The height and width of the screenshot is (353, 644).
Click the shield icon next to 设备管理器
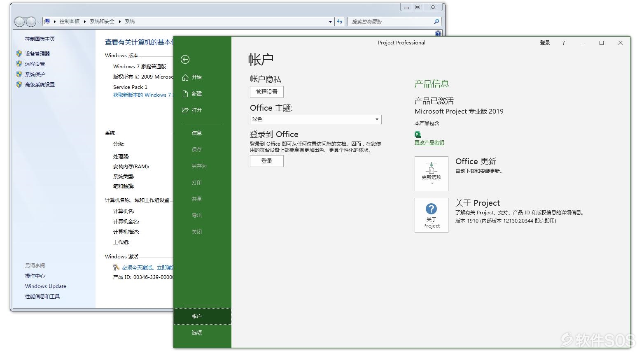tap(19, 53)
